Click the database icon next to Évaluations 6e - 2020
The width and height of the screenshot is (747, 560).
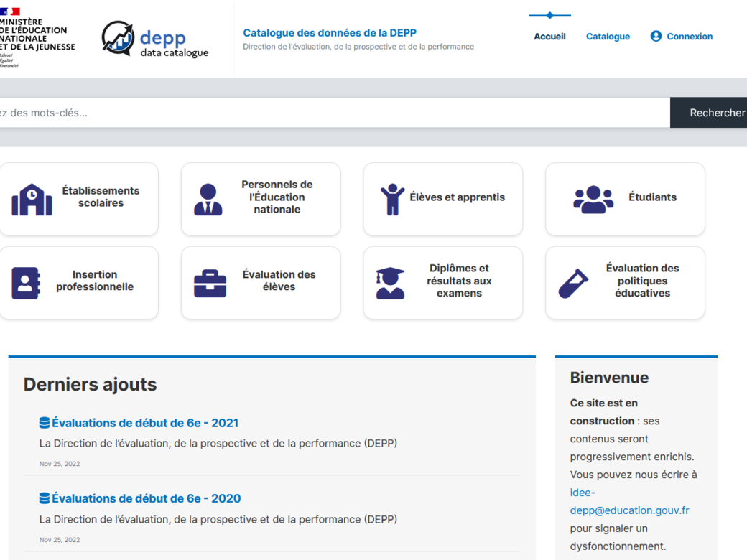click(x=45, y=498)
